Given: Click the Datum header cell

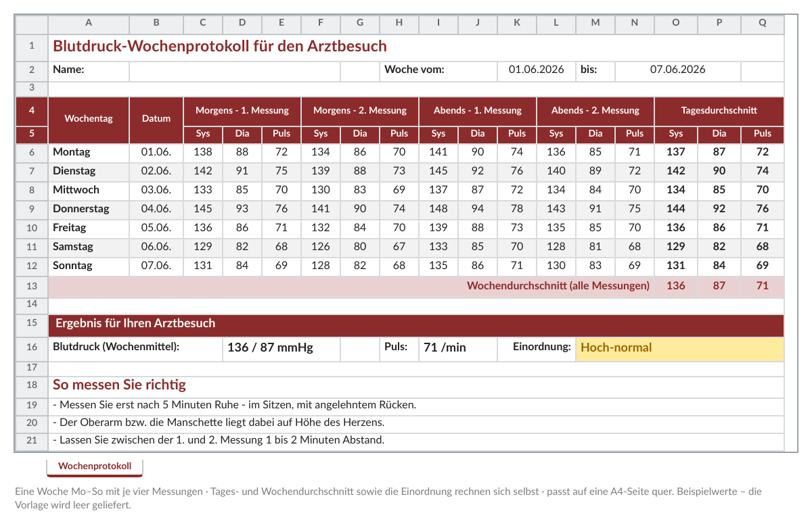Looking at the screenshot, I should coord(156,119).
